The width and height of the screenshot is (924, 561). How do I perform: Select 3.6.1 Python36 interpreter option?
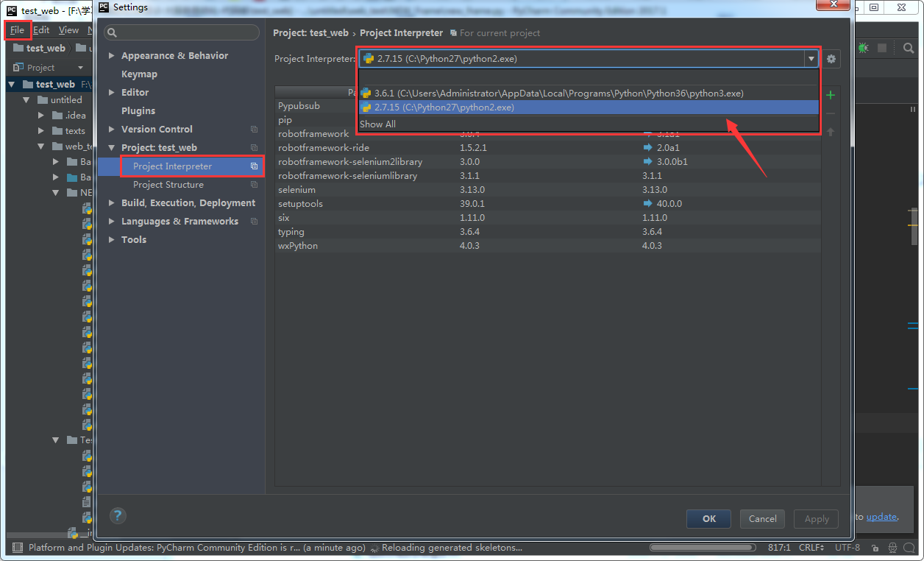coord(589,93)
